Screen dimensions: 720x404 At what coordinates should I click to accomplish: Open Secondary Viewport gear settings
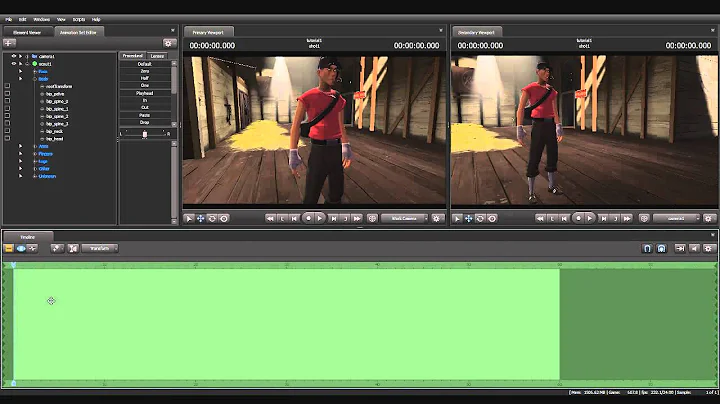[708, 219]
